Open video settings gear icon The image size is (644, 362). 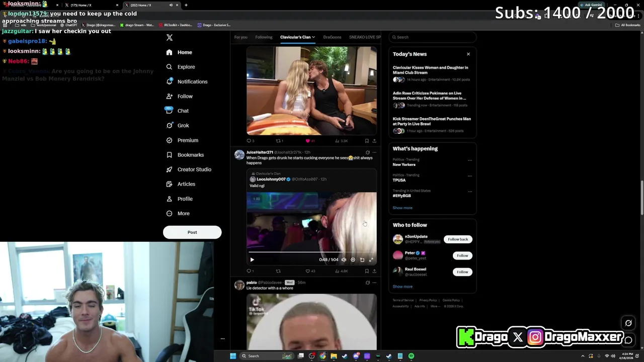point(353,260)
